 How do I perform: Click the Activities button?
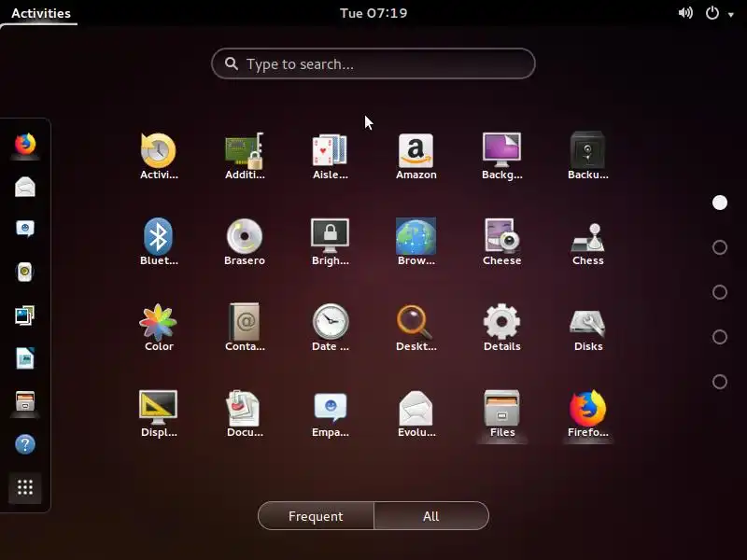coord(41,13)
